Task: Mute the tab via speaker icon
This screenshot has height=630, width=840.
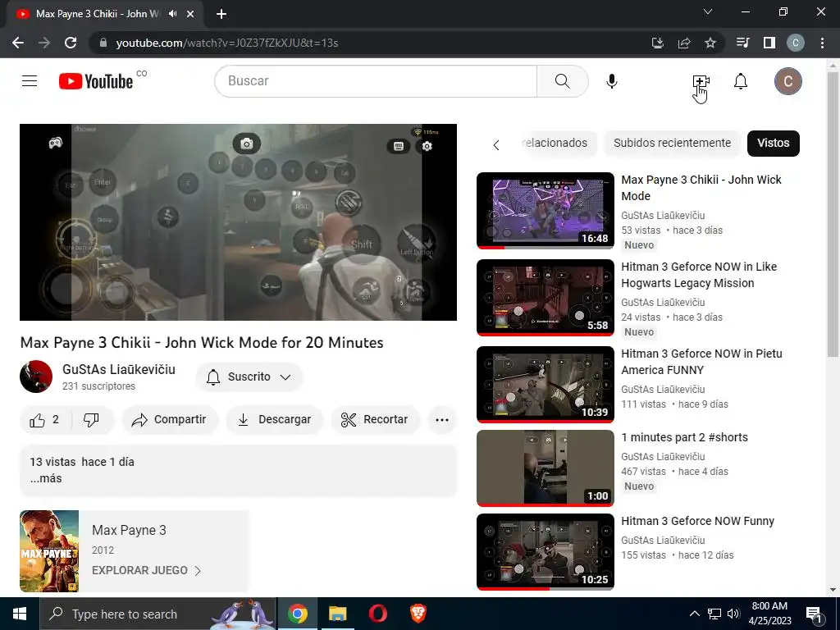Action: (172, 14)
